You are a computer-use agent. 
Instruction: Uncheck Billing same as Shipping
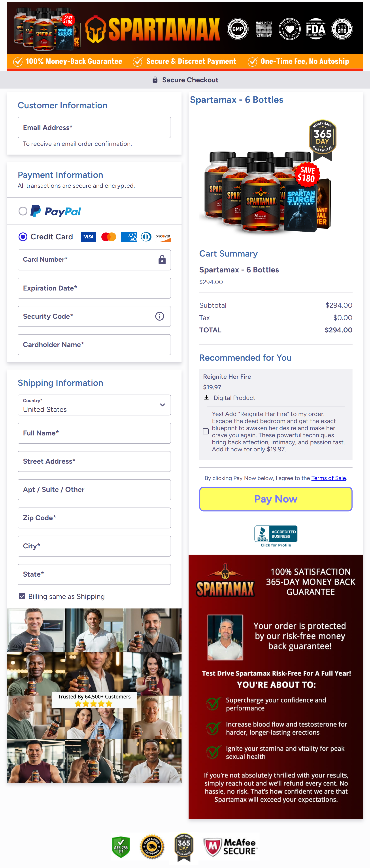(22, 596)
